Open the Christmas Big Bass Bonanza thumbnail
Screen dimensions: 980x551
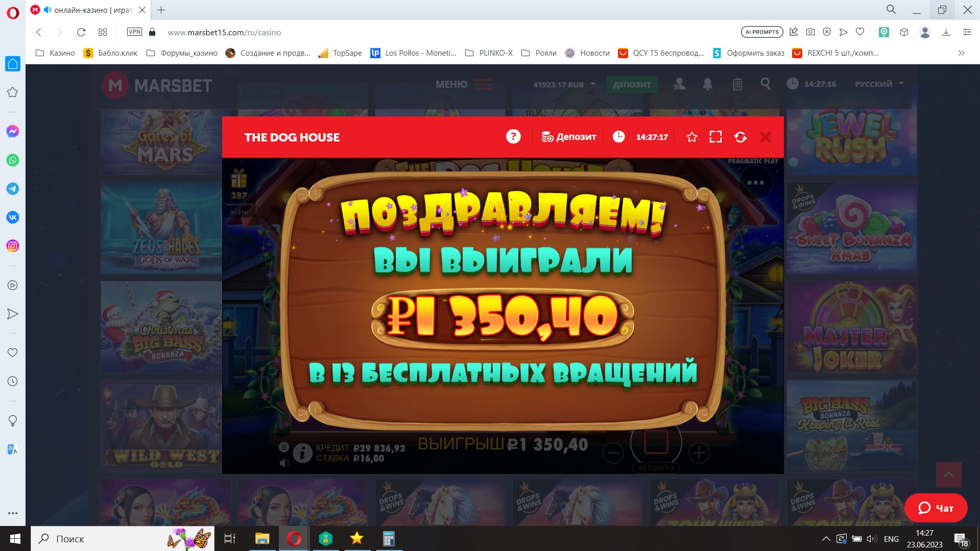[x=161, y=327]
